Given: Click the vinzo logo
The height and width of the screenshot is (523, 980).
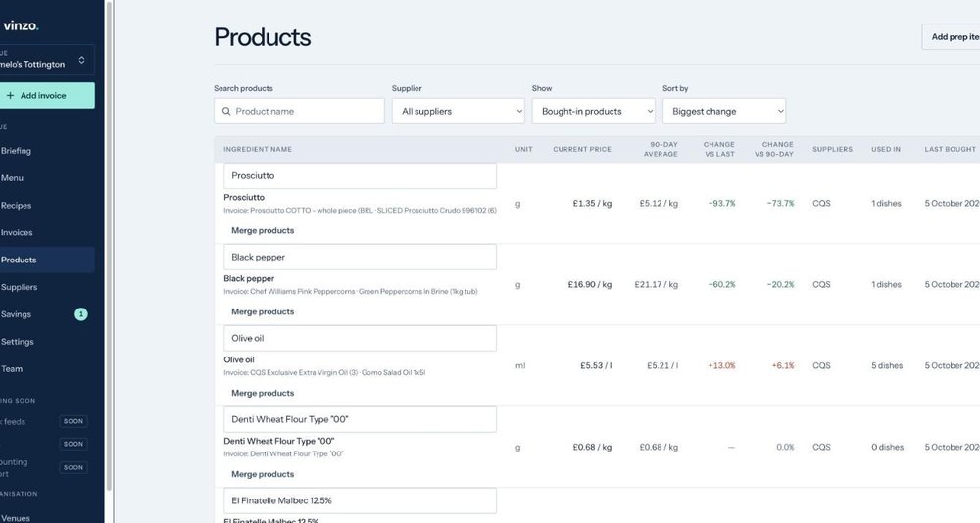Looking at the screenshot, I should tap(21, 26).
